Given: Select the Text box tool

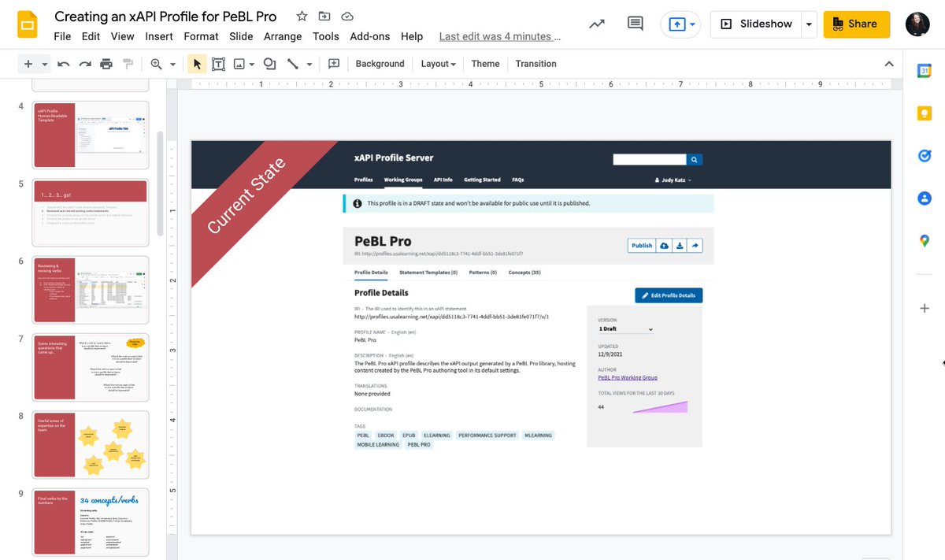Looking at the screenshot, I should pos(218,64).
